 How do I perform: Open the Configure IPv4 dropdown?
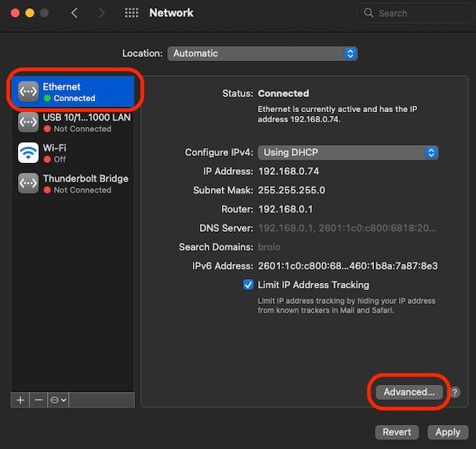pyautogui.click(x=348, y=152)
